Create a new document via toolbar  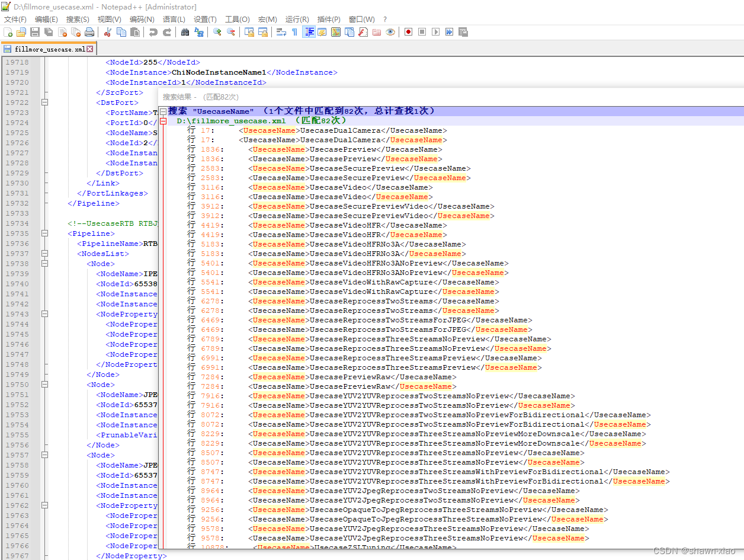[x=8, y=32]
